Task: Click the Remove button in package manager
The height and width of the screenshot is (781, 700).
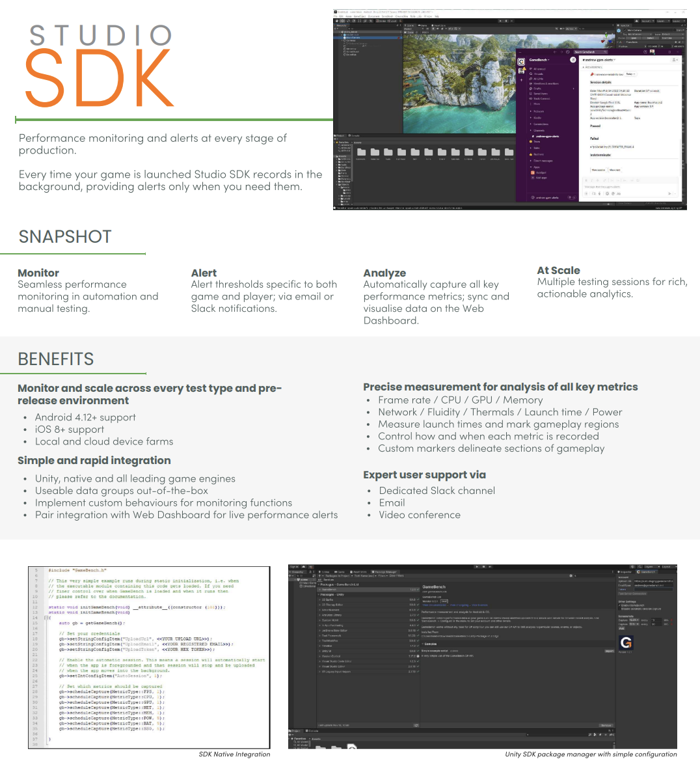Action: [606, 725]
